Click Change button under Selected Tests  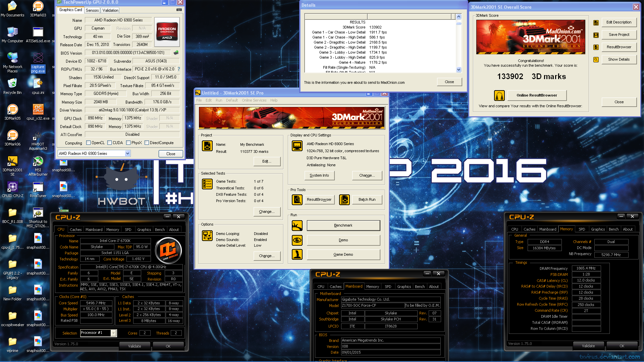pyautogui.click(x=267, y=212)
